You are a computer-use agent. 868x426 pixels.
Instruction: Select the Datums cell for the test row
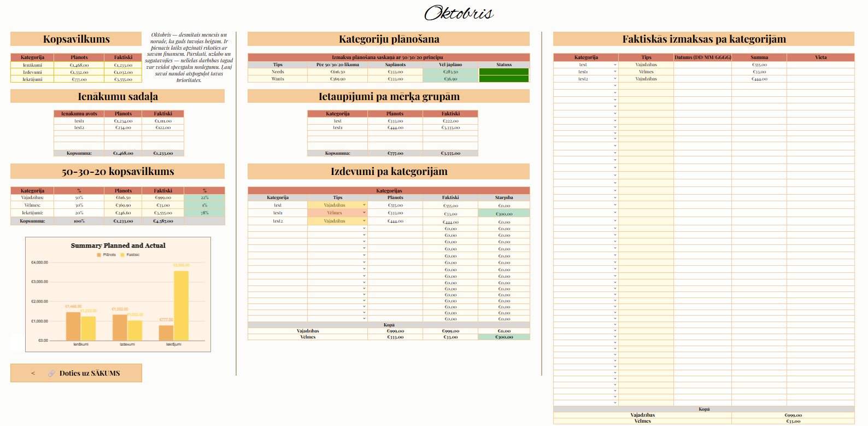[702, 65]
